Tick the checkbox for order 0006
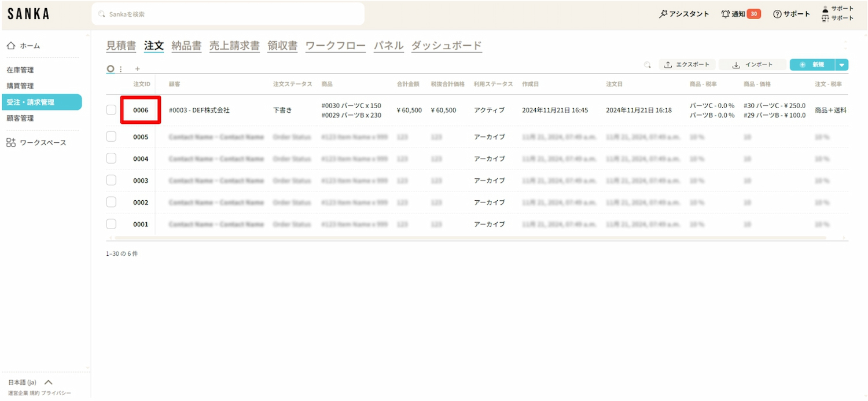The width and height of the screenshot is (868, 401). (111, 110)
